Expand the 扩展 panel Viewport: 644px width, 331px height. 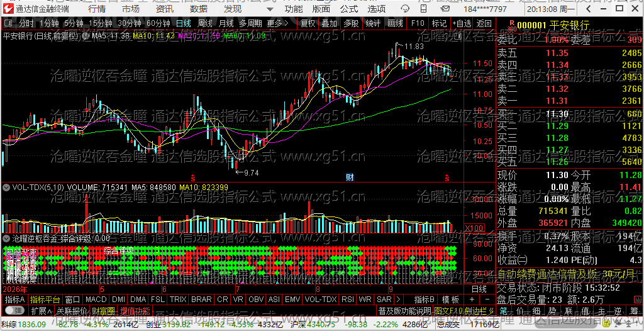pyautogui.click(x=42, y=310)
